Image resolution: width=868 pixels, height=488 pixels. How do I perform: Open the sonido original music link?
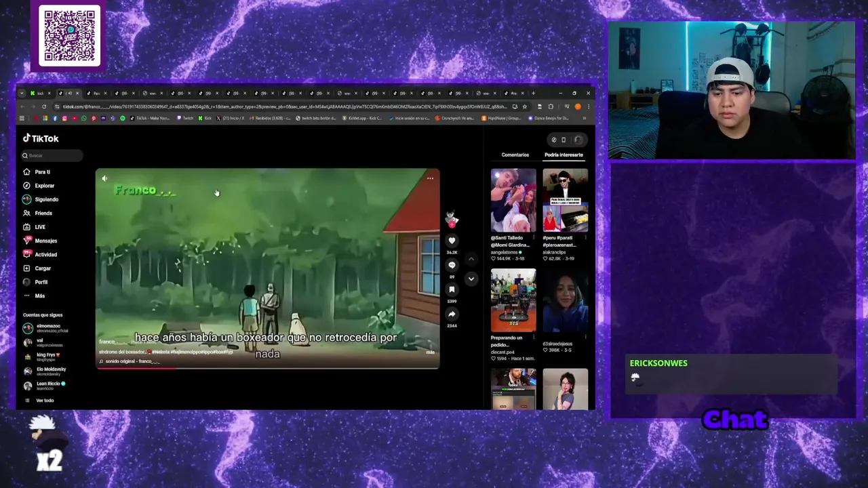tap(130, 361)
